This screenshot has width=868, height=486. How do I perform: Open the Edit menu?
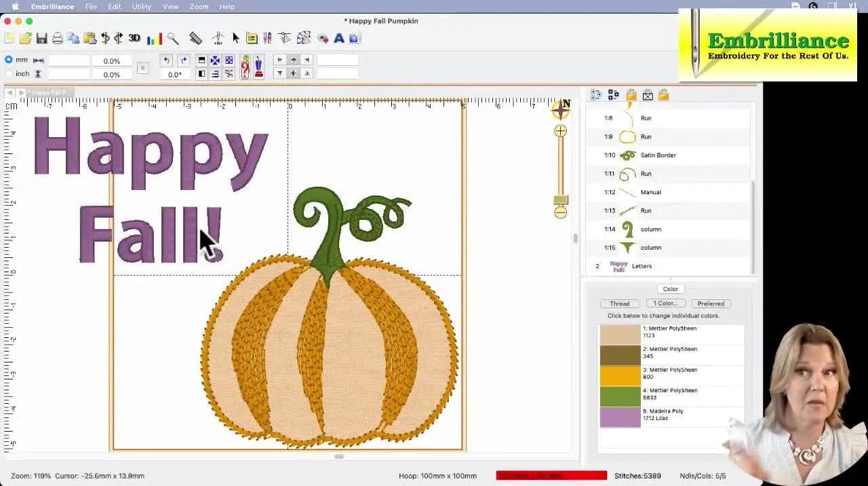(114, 7)
